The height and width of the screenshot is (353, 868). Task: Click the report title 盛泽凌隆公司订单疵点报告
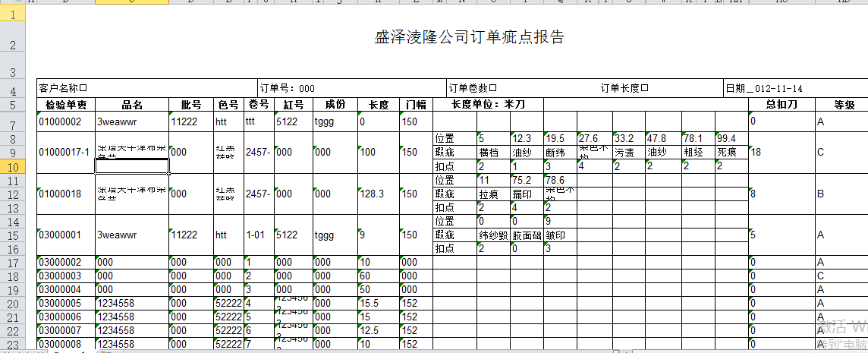[x=469, y=38]
